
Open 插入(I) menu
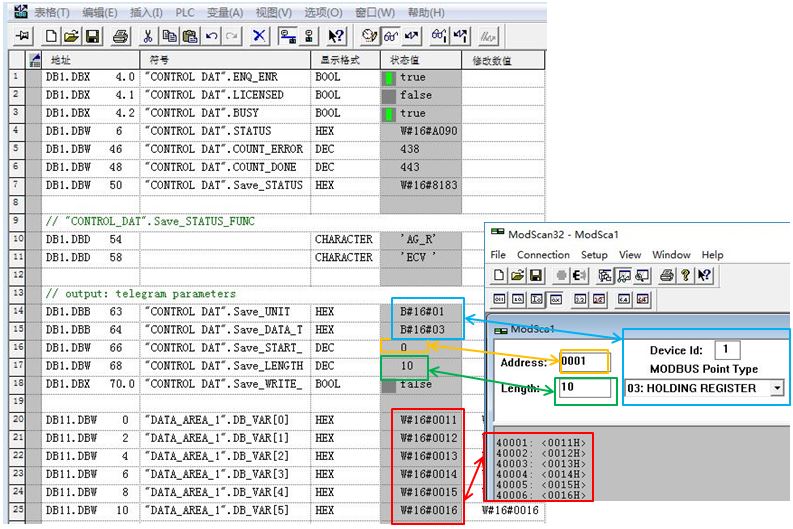[x=146, y=12]
